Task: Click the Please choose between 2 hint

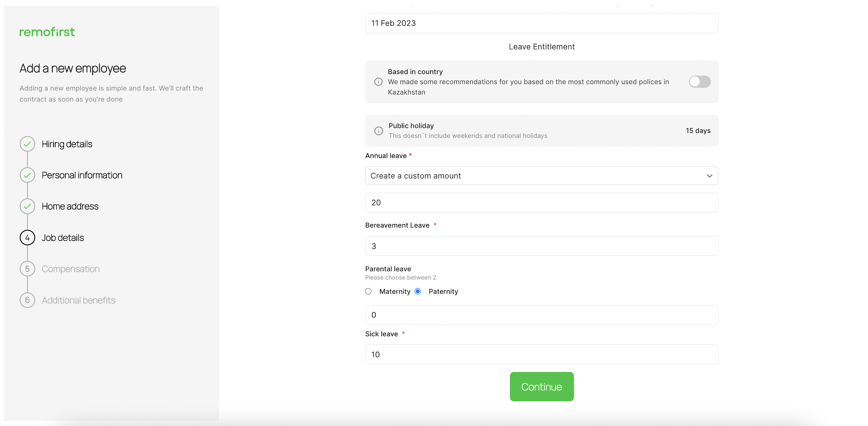Action: [401, 278]
